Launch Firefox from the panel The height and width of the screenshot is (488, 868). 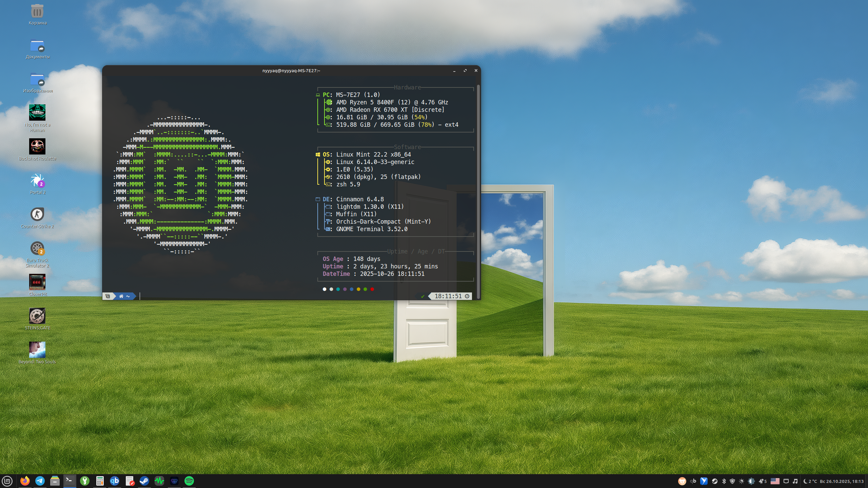click(x=25, y=481)
